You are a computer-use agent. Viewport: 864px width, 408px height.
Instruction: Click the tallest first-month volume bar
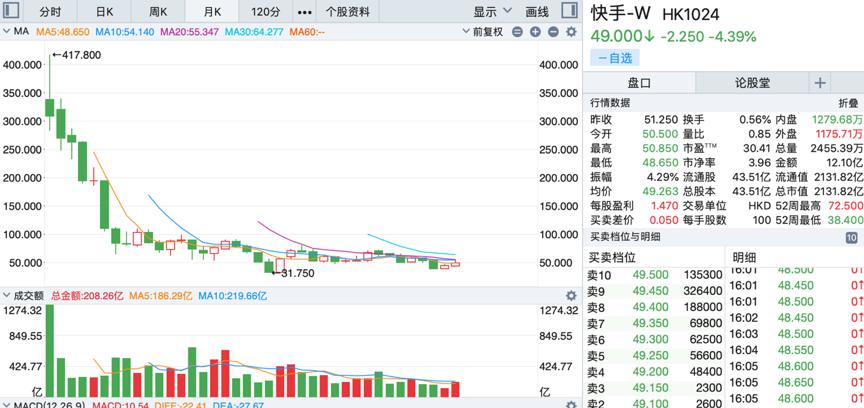(x=50, y=351)
